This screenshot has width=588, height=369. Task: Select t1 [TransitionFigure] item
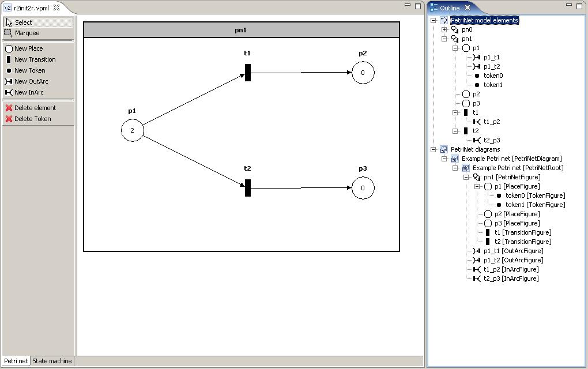pyautogui.click(x=523, y=232)
